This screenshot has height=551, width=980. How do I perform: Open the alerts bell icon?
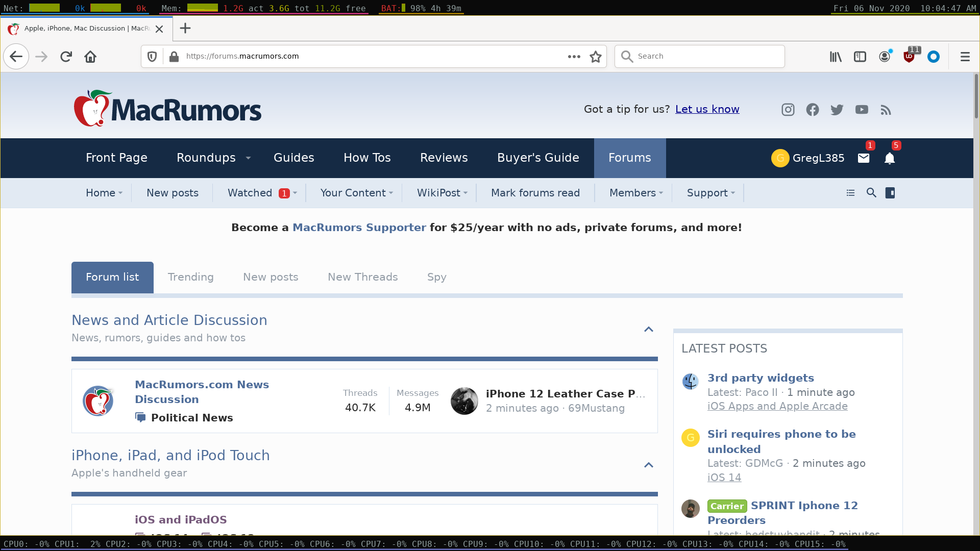890,158
